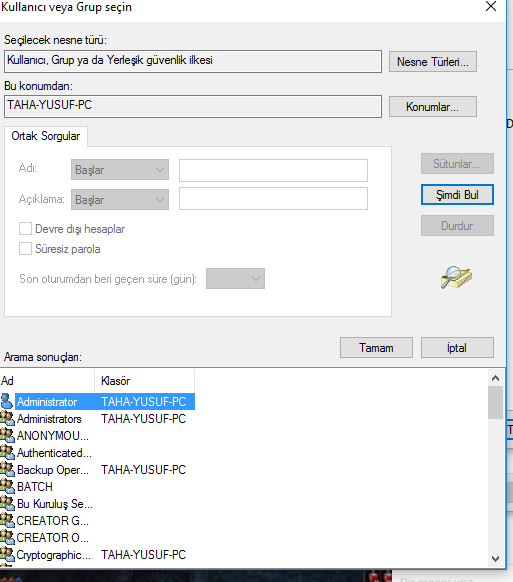Screen dimensions: 513x582
Task: Sort results by the Ad column header
Action: coord(47,381)
